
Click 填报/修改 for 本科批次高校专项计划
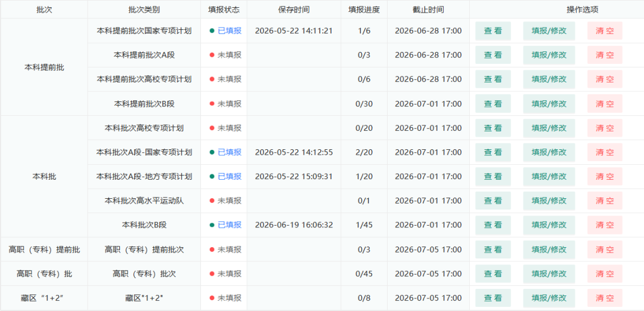(549, 128)
